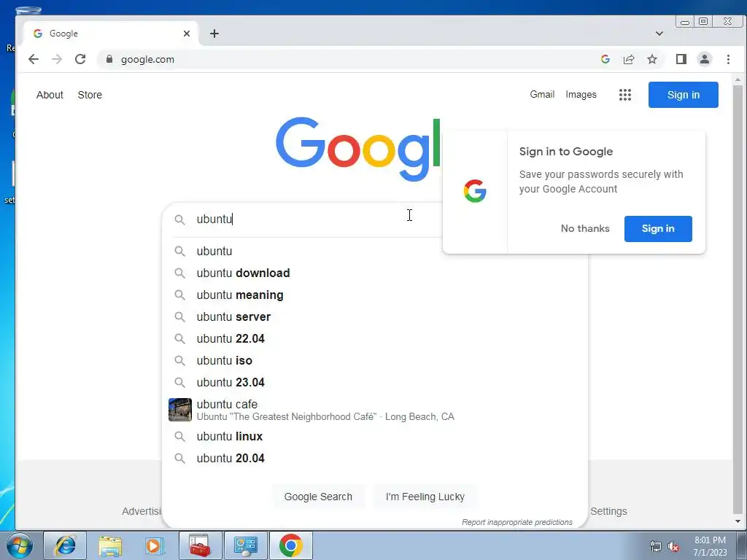
Task: Open the Windows Start menu
Action: pyautogui.click(x=20, y=545)
